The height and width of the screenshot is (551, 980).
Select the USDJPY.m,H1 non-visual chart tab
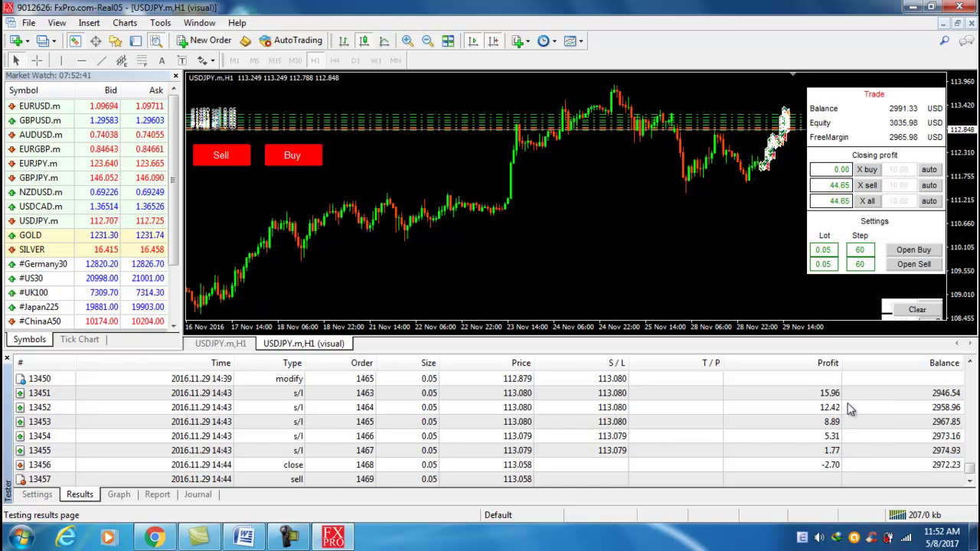pos(220,344)
